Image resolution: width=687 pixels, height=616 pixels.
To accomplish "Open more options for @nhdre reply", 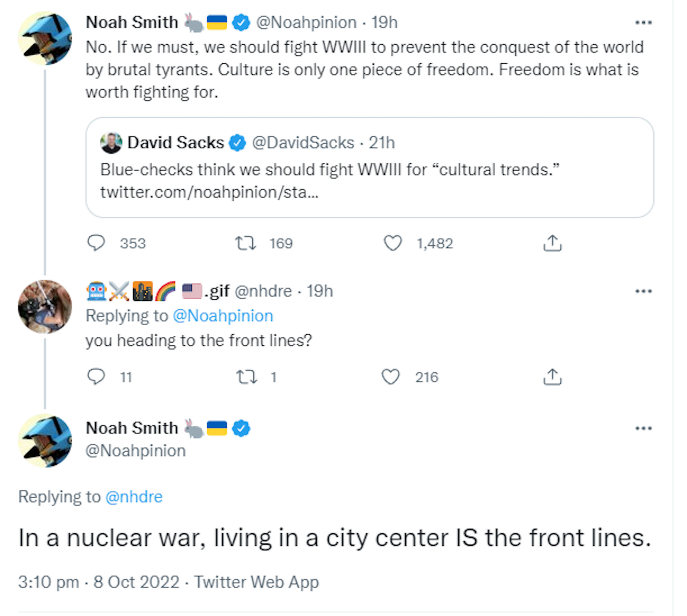I will coord(643,291).
